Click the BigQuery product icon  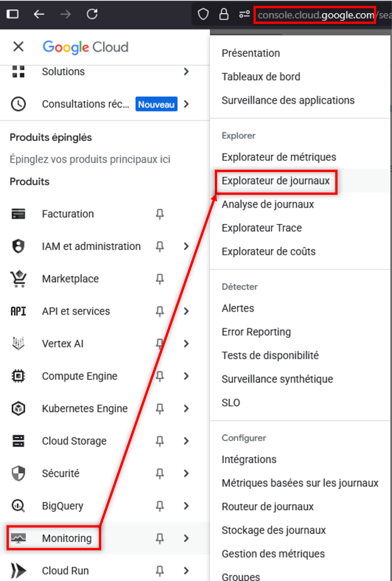[18, 506]
